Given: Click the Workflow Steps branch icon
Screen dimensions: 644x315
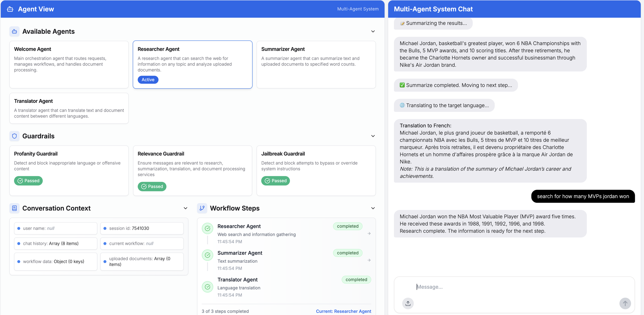Looking at the screenshot, I should (202, 208).
